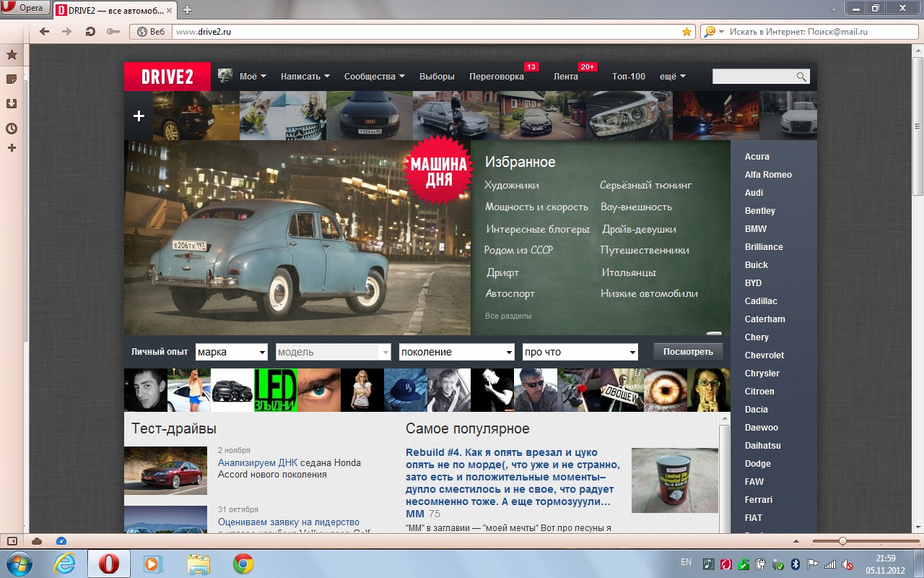Reload the page with the refresh icon
This screenshot has width=924, height=578.
tap(90, 32)
